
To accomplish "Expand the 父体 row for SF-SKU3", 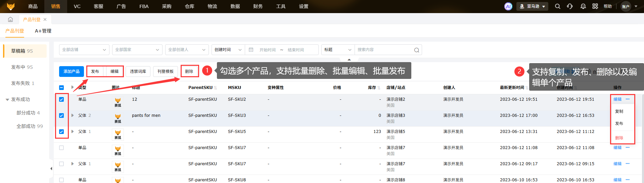I will pos(73,116).
